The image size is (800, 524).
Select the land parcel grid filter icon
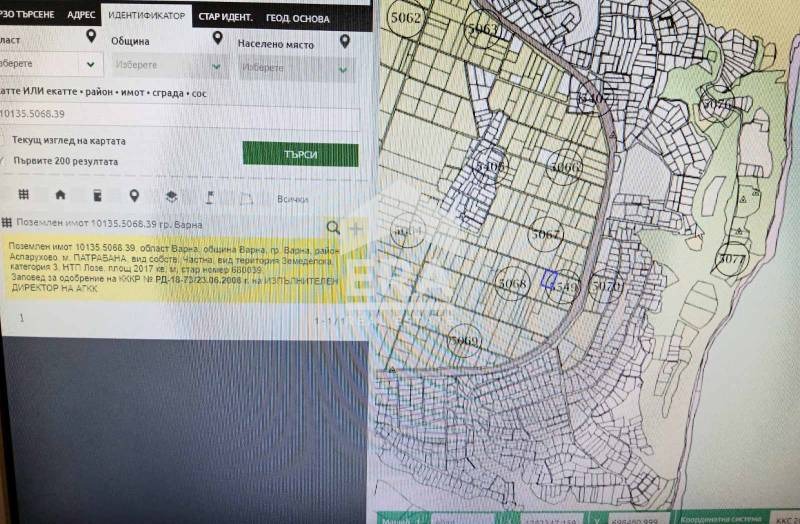point(24,195)
